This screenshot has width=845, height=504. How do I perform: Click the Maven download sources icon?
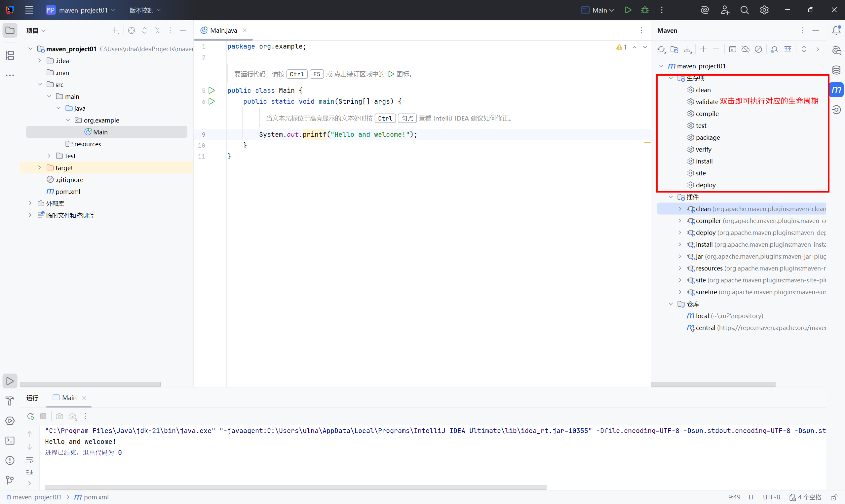[x=687, y=50]
